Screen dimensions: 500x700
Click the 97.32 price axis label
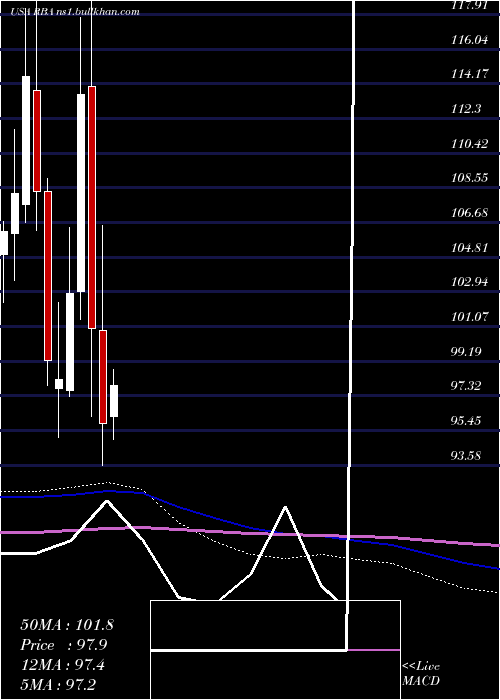pyautogui.click(x=466, y=386)
